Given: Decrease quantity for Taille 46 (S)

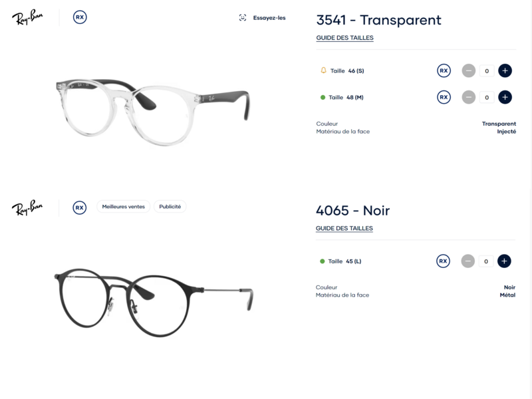Looking at the screenshot, I should click(x=469, y=70).
